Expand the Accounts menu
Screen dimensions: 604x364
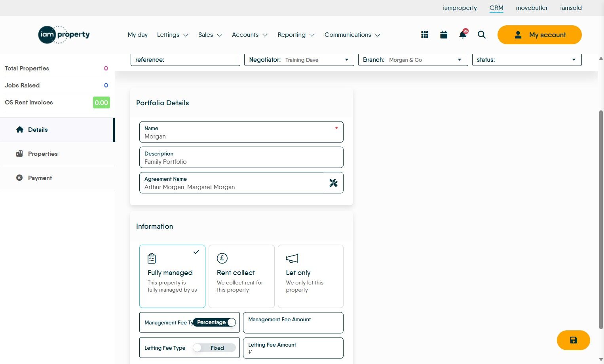tap(250, 35)
